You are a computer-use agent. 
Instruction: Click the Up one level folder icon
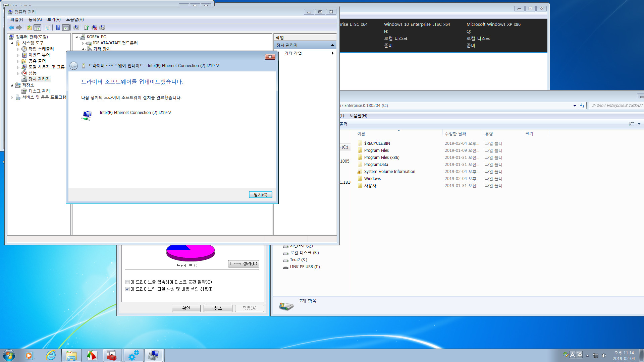30,27
